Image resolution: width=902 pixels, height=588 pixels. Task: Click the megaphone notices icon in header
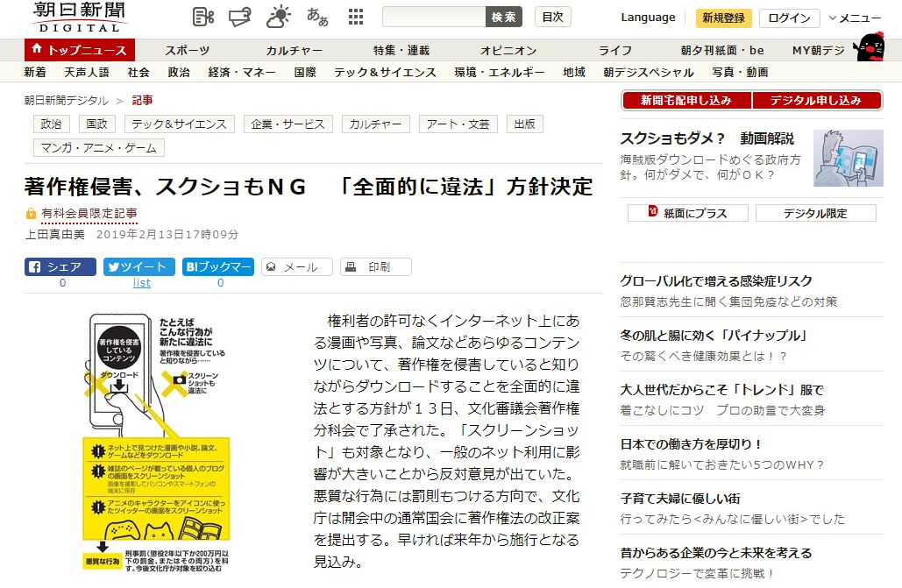pyautogui.click(x=240, y=17)
